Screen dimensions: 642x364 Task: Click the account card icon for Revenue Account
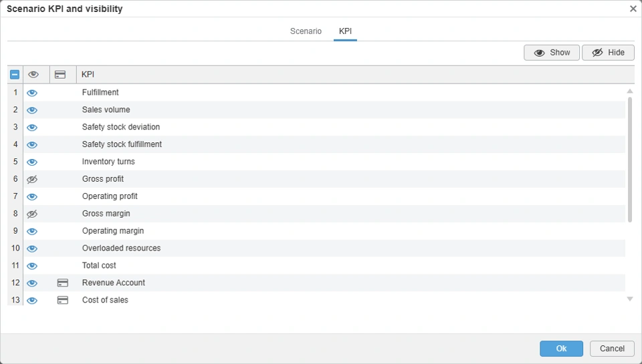[63, 283]
